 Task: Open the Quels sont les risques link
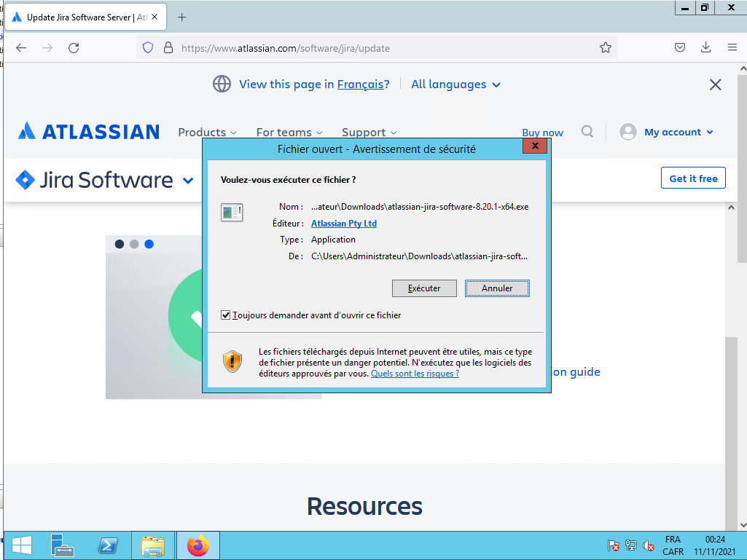pyautogui.click(x=415, y=374)
